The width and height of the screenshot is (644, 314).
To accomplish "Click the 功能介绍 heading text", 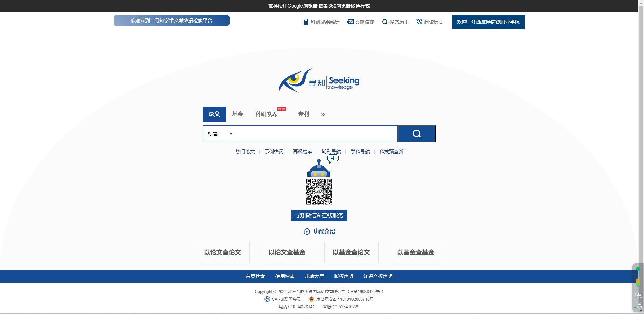I will [324, 232].
